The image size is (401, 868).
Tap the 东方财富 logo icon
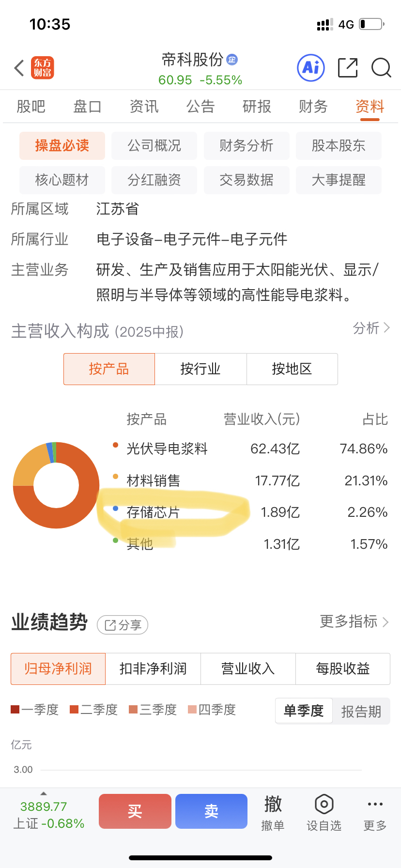pos(43,68)
